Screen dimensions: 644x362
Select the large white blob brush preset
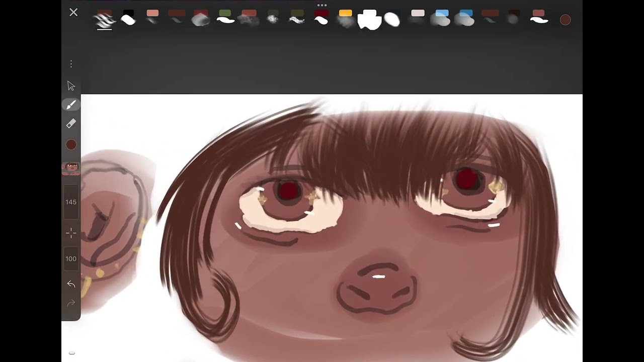tap(369, 20)
